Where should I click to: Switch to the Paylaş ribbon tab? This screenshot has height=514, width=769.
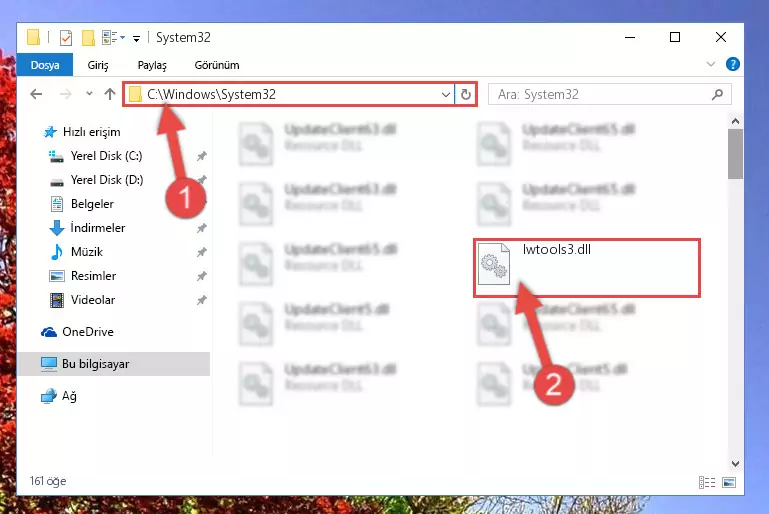[152, 65]
